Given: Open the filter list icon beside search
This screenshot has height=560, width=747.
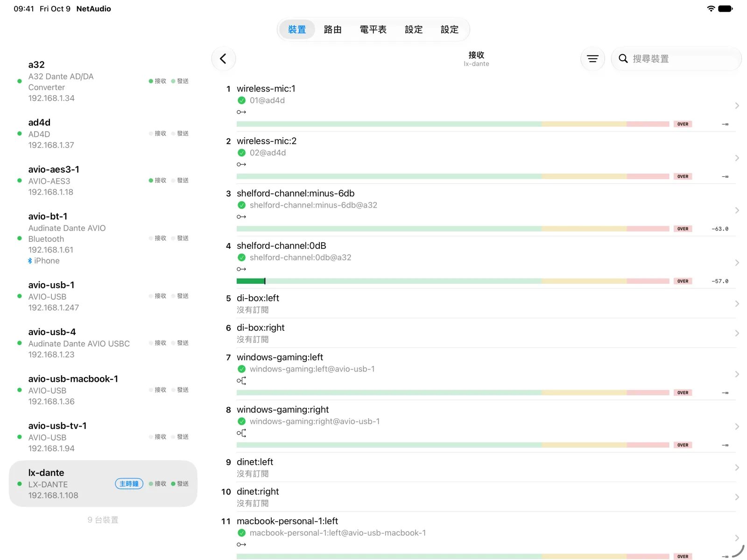Looking at the screenshot, I should (592, 59).
